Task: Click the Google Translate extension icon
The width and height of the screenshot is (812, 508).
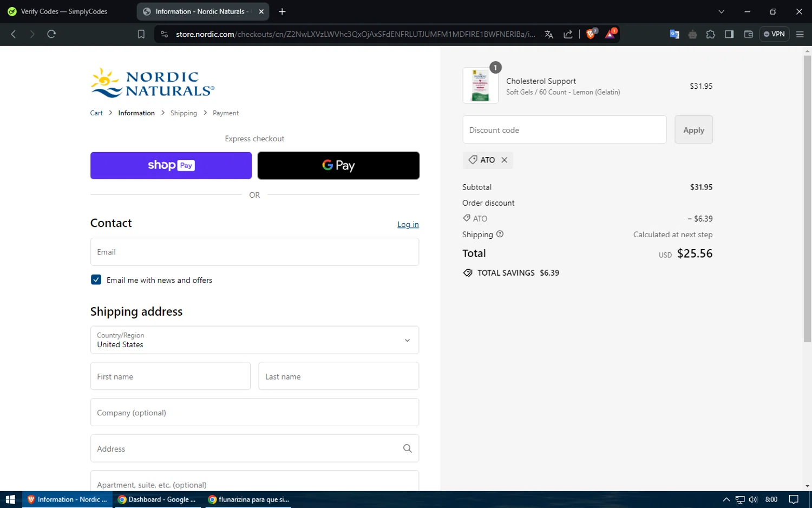Action: tap(675, 34)
